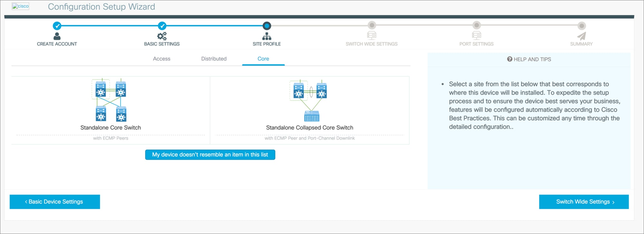Click 'with ECMP Peer and Port-Channel Downlink' caption
The image size is (644, 234).
pyautogui.click(x=310, y=138)
